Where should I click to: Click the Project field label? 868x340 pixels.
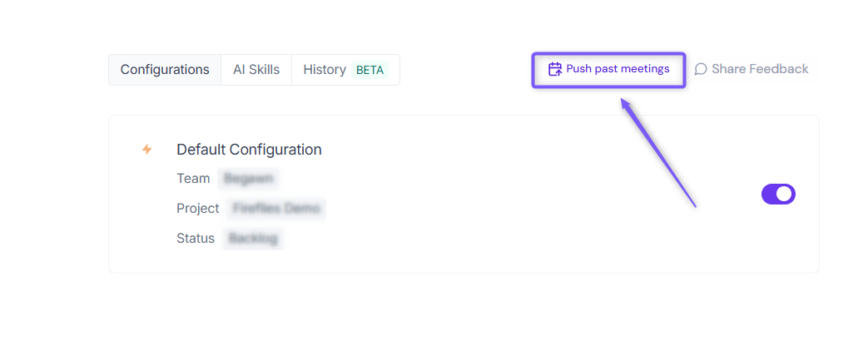pos(198,209)
